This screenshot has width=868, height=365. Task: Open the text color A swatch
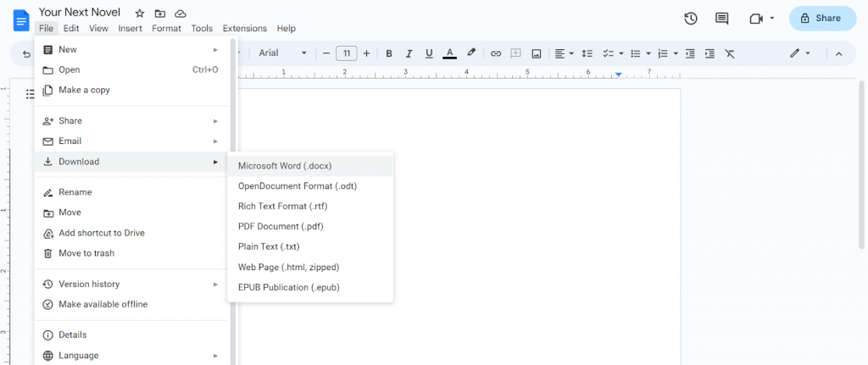450,53
